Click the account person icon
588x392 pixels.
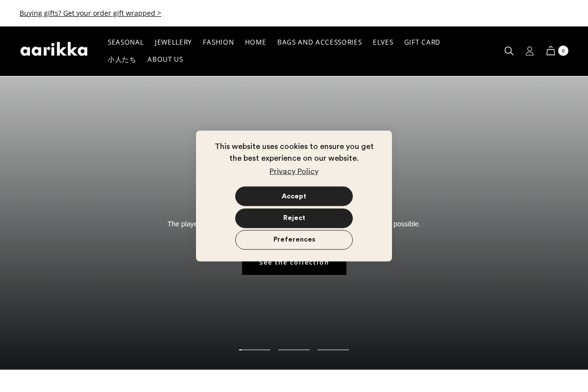[530, 51]
